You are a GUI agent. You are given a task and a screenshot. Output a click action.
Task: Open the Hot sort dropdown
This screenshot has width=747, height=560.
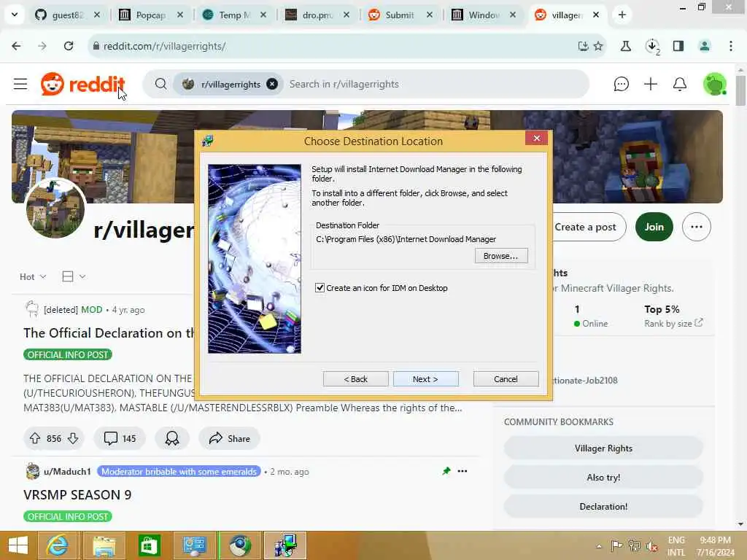(x=33, y=276)
